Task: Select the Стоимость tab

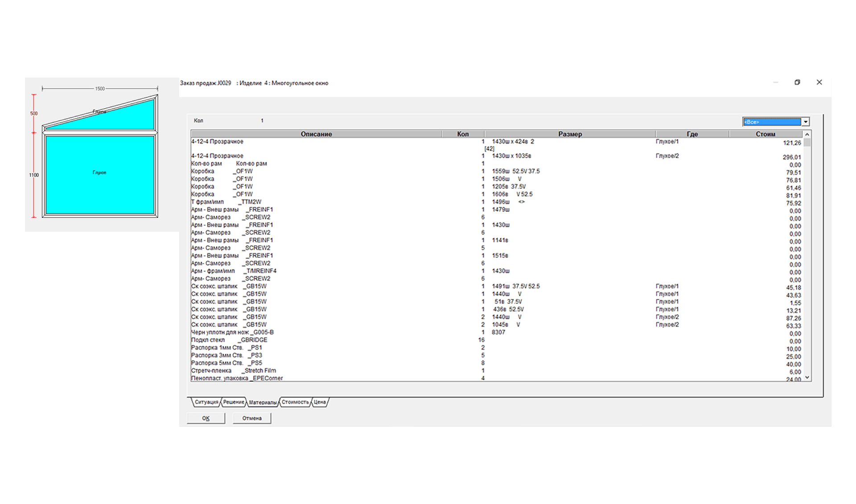Action: pos(295,402)
